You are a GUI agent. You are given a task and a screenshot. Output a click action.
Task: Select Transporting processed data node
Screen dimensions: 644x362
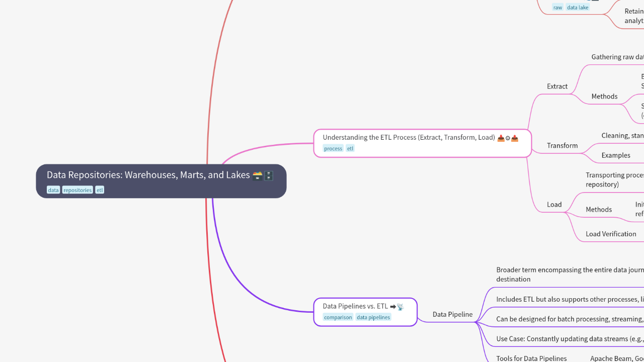pyautogui.click(x=614, y=179)
